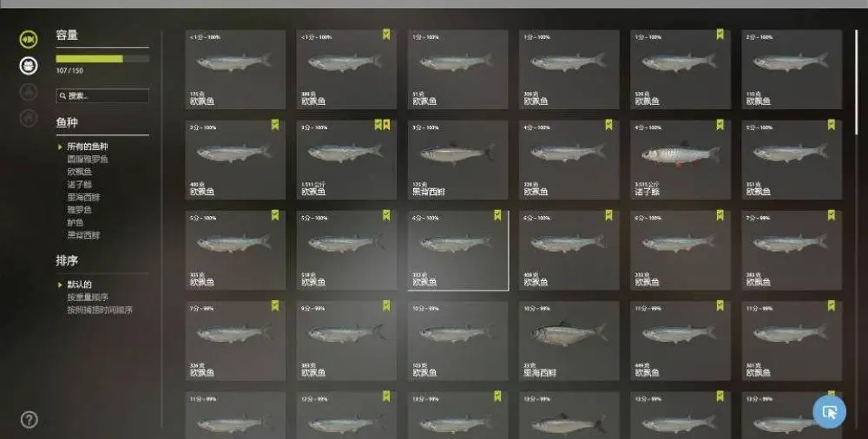Click the dimmed campfire sidebar icon
Screen dimensions: 868x439
[x=29, y=92]
